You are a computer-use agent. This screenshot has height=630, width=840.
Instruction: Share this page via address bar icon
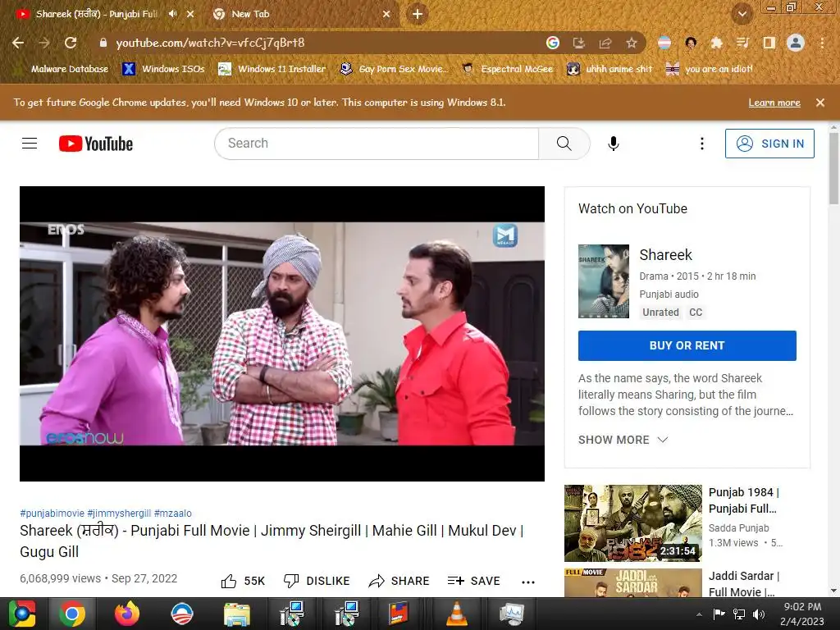tap(605, 43)
